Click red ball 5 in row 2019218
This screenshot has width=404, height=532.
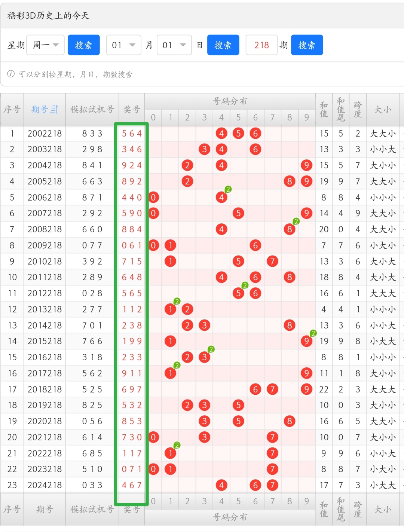point(238,405)
